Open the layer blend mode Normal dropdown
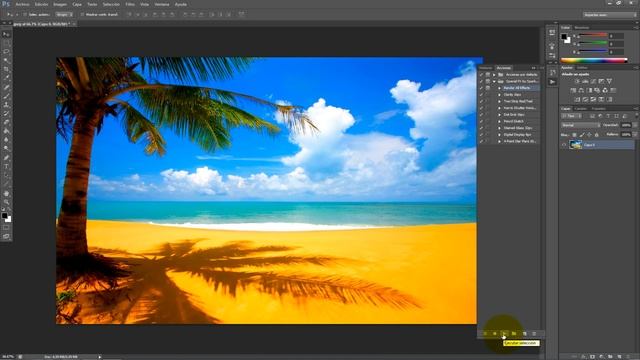Viewport: 640px width, 360px height. point(580,125)
